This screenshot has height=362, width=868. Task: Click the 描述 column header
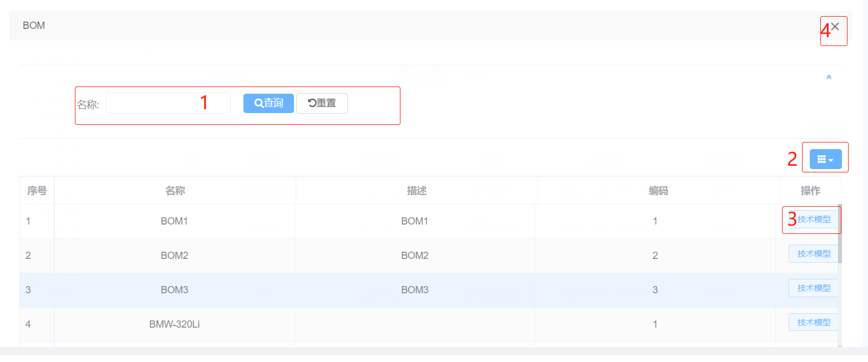(417, 191)
